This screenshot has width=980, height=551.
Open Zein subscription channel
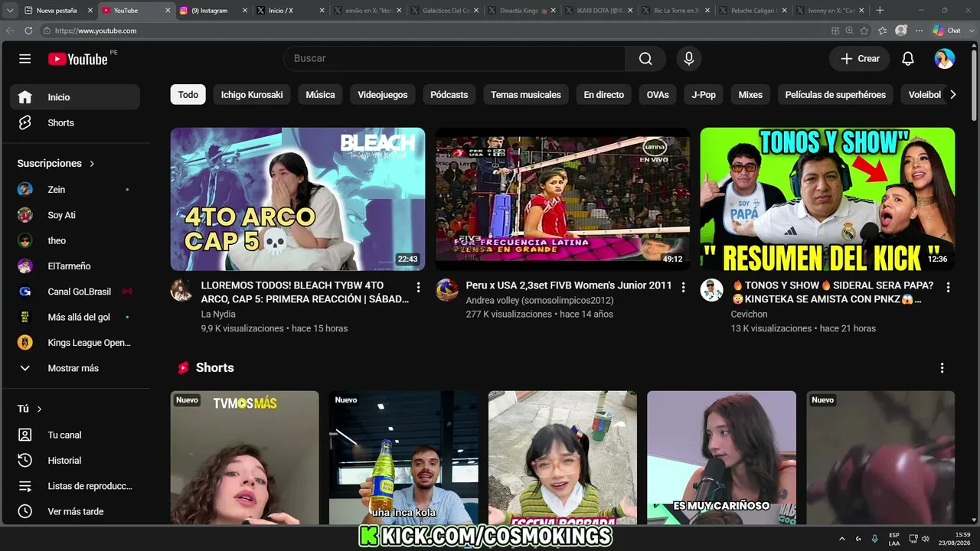(75, 190)
